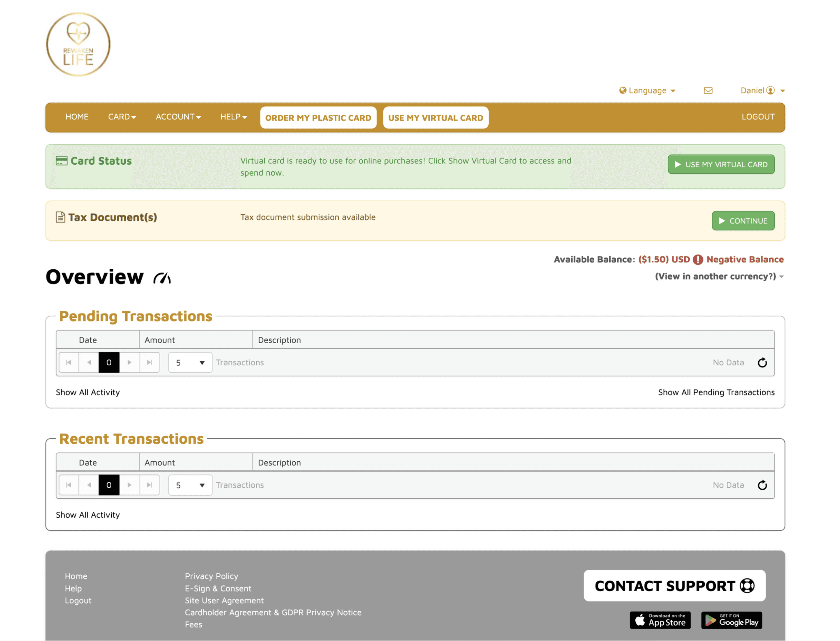Click the negative balance warning icon
This screenshot has height=641, width=840.
pyautogui.click(x=698, y=260)
